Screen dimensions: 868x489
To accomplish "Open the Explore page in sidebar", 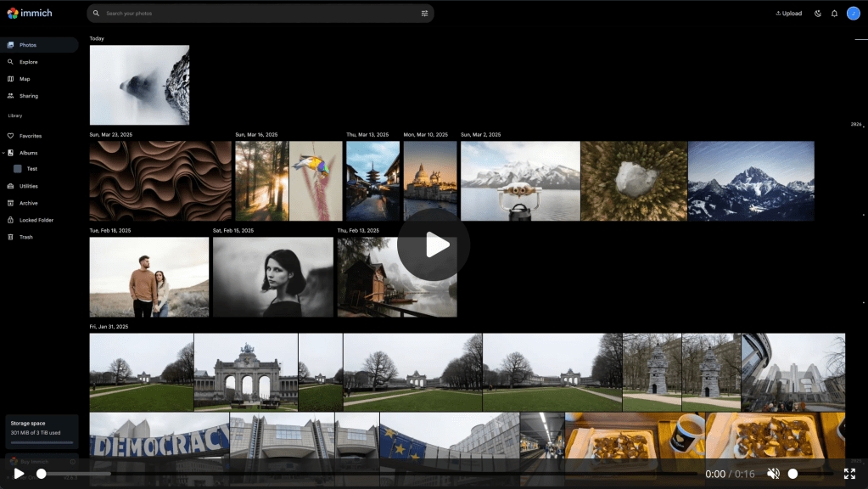I will pyautogui.click(x=28, y=62).
